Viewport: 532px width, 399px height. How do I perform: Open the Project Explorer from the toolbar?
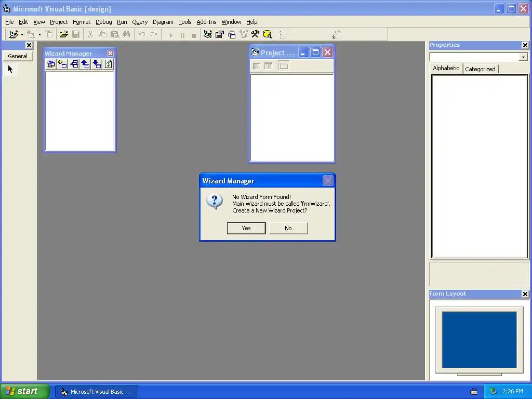(x=208, y=34)
